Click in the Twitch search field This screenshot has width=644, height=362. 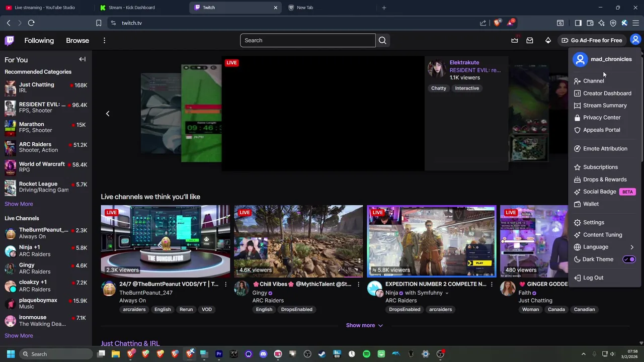coord(308,40)
